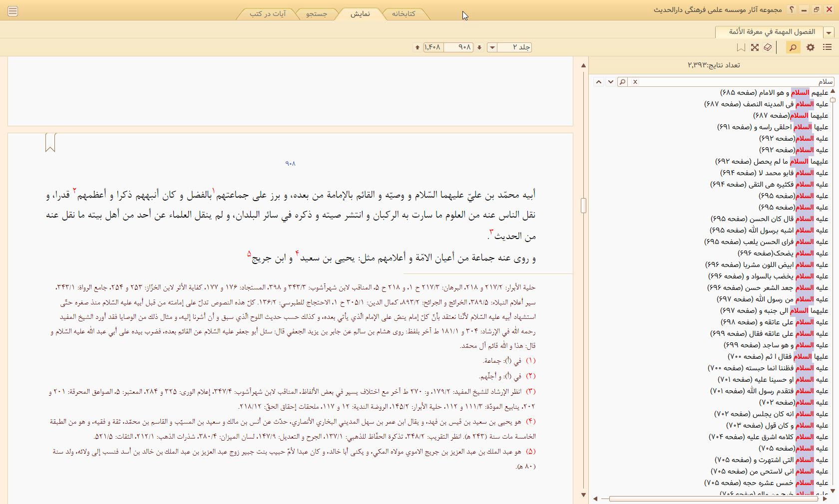Image resolution: width=839 pixels, height=504 pixels.
Task: Open result 'اشبه برسول الله (صفحه ۶۹۵)'
Action: 769,230
